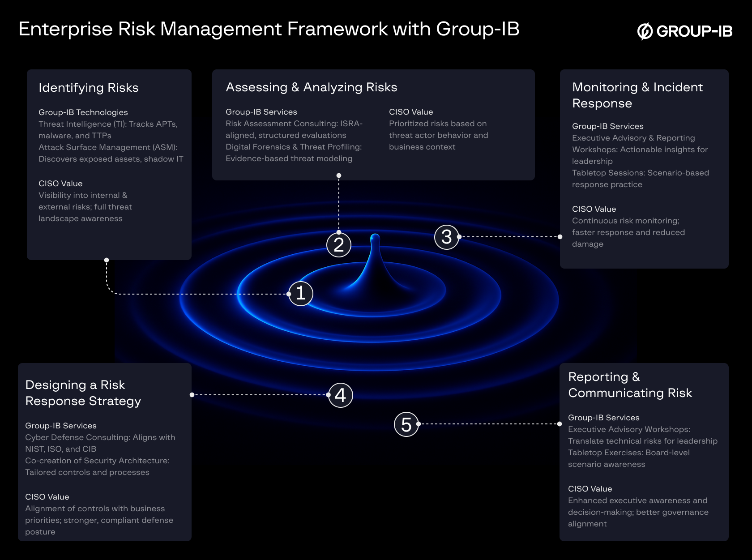Select the numbered circle 1 marker
Viewport: 752px width, 560px height.
pyautogui.click(x=301, y=294)
